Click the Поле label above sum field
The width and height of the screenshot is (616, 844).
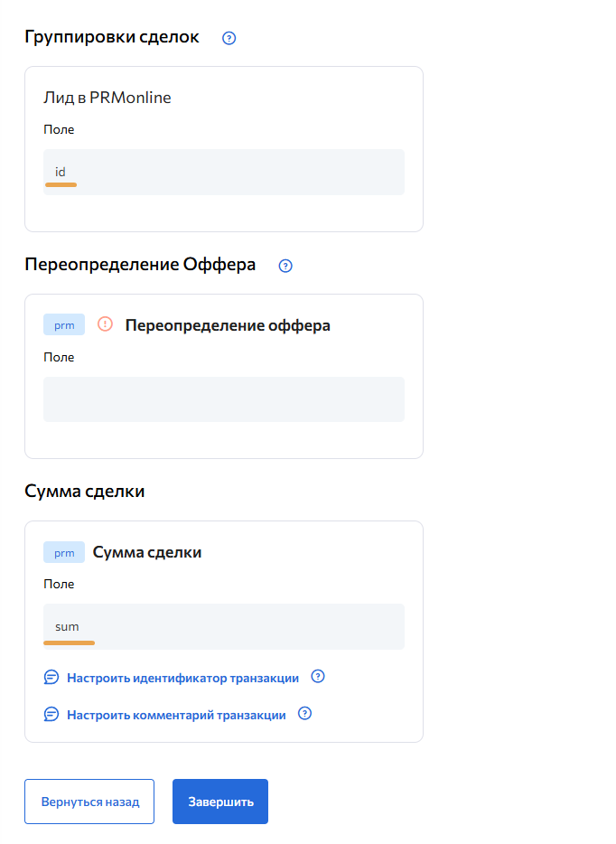(59, 584)
